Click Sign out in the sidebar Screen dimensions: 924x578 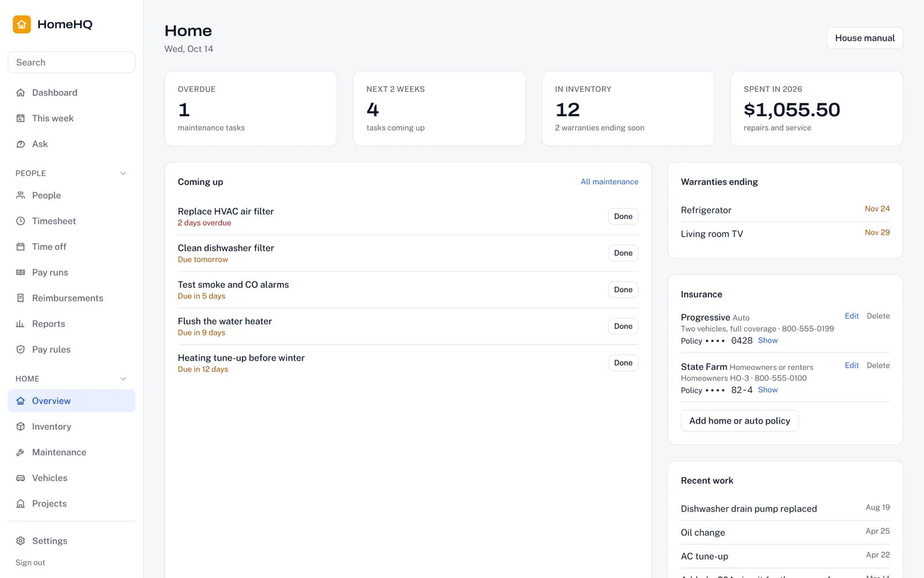tap(30, 562)
